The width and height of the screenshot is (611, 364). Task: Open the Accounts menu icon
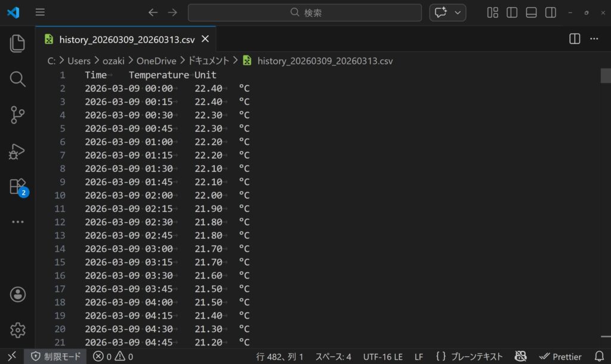click(17, 294)
